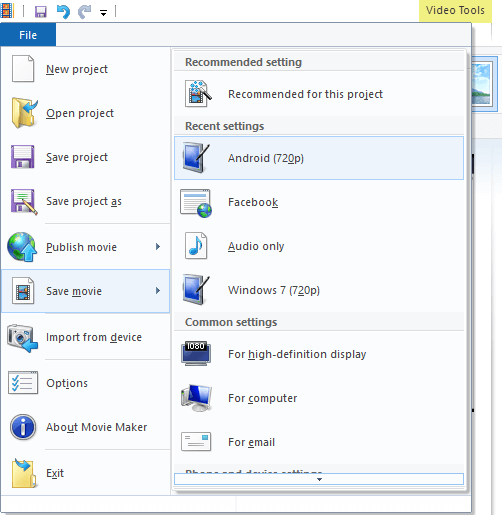Image resolution: width=502 pixels, height=515 pixels.
Task: Expand the Save movie submenu arrow
Action: click(158, 291)
